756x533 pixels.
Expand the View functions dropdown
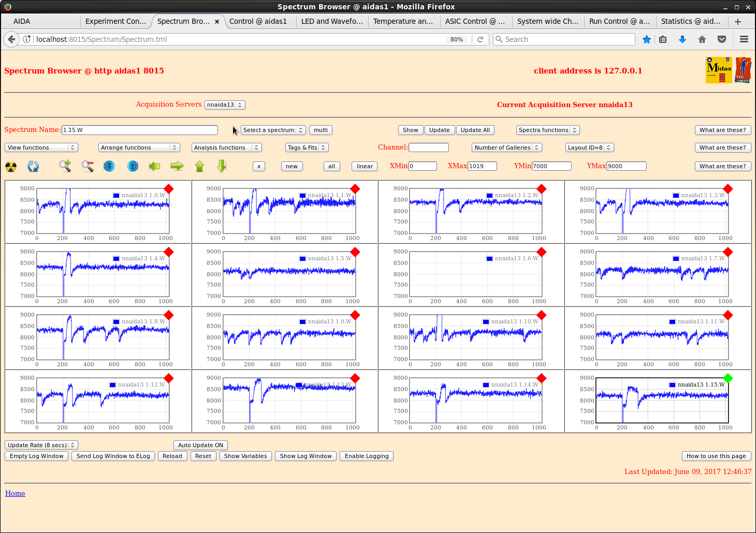(x=41, y=147)
